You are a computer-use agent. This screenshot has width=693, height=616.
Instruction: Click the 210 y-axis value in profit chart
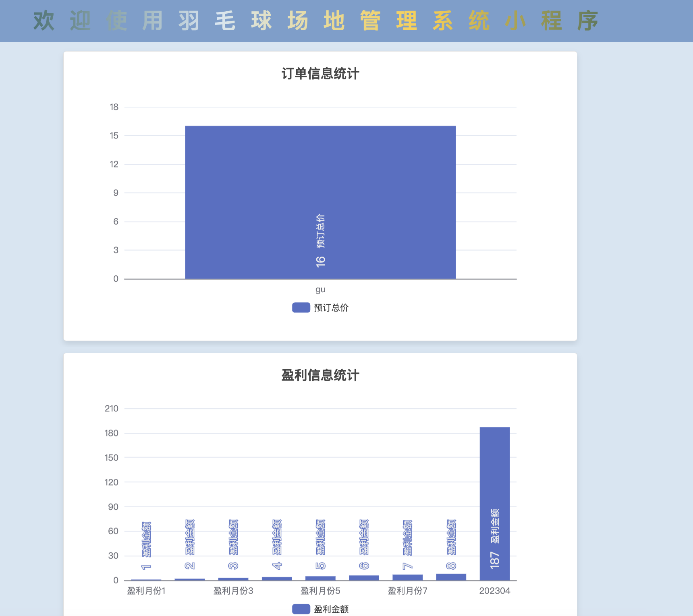point(112,409)
